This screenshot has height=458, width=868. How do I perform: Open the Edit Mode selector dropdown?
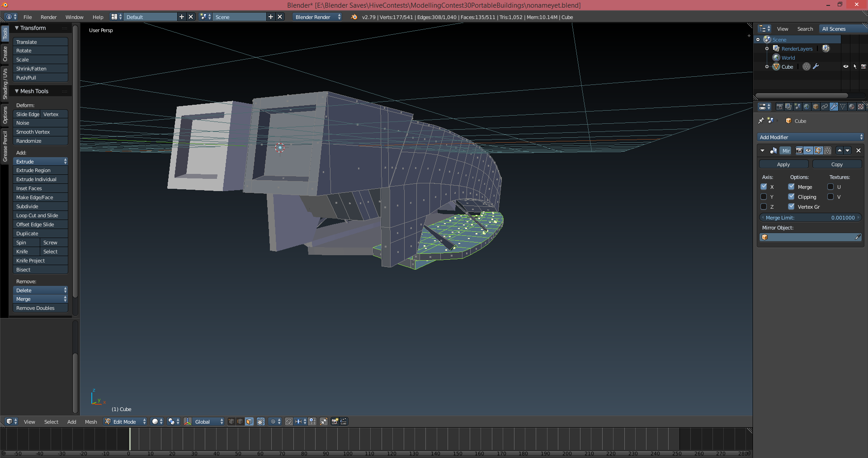click(126, 421)
